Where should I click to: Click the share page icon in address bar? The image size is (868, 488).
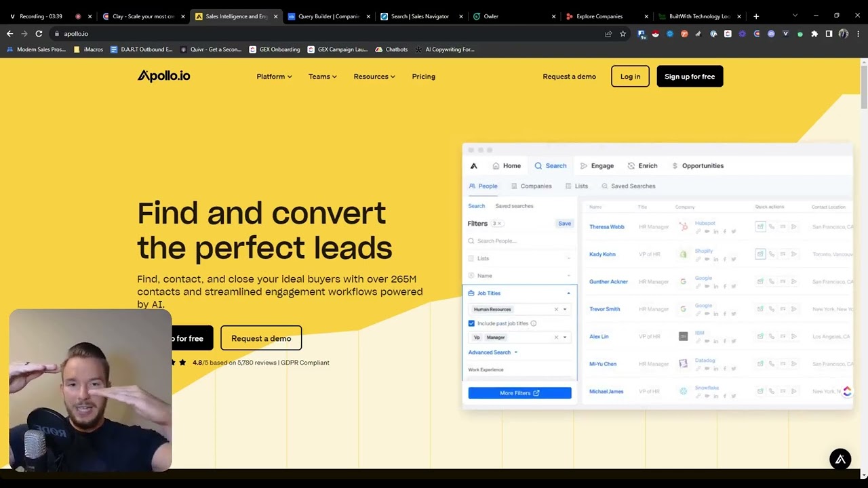[608, 33]
